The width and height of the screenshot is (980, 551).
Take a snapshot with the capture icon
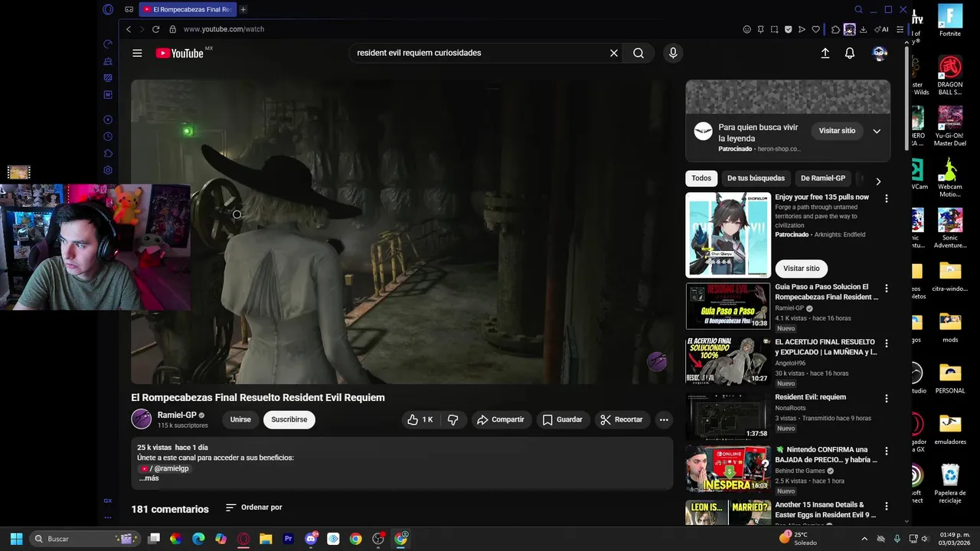click(x=775, y=29)
